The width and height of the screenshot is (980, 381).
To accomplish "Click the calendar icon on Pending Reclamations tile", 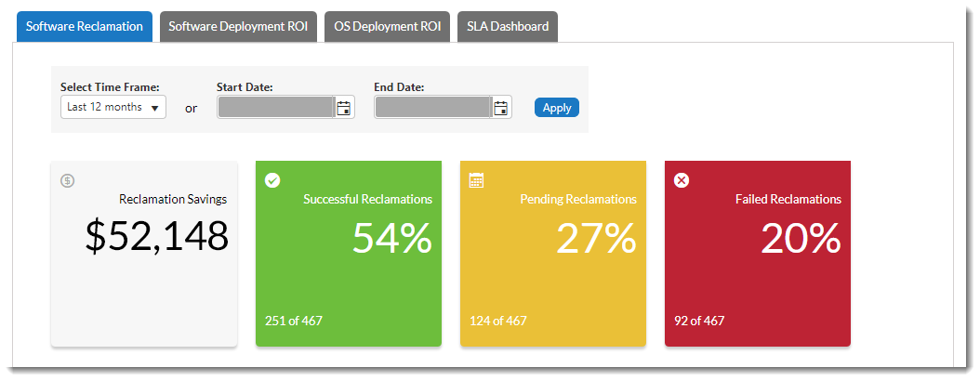I will pyautogui.click(x=476, y=180).
